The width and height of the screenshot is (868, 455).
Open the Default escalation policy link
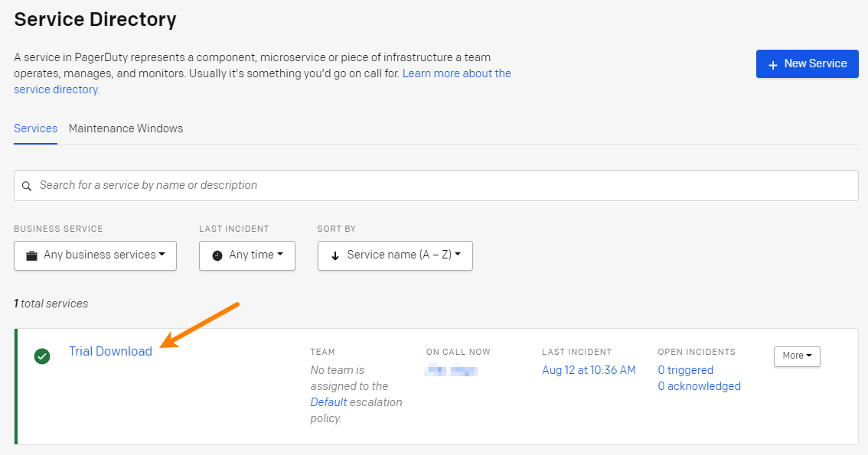pyautogui.click(x=328, y=402)
